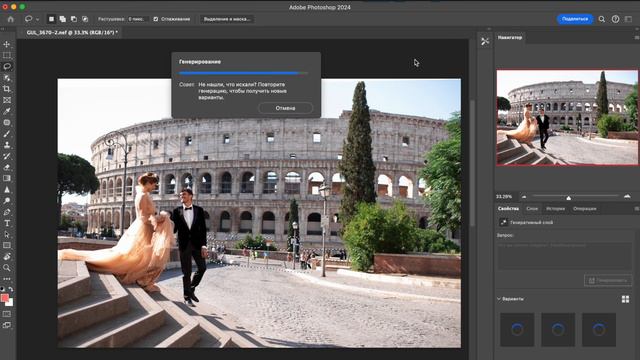Click Отмена to cancel generation

coord(285,108)
